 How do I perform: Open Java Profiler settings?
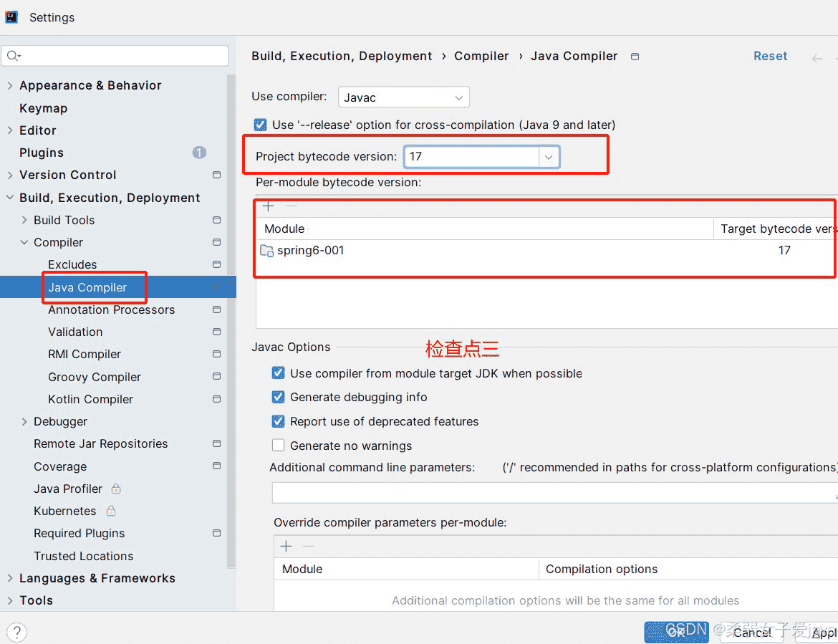[x=68, y=489]
